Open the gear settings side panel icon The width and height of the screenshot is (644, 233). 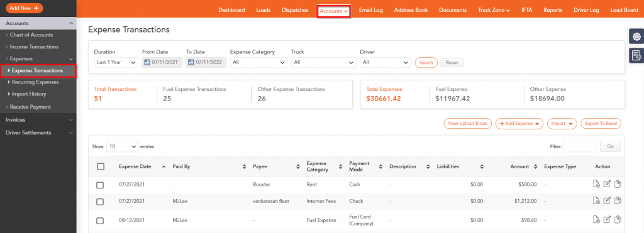636,36
